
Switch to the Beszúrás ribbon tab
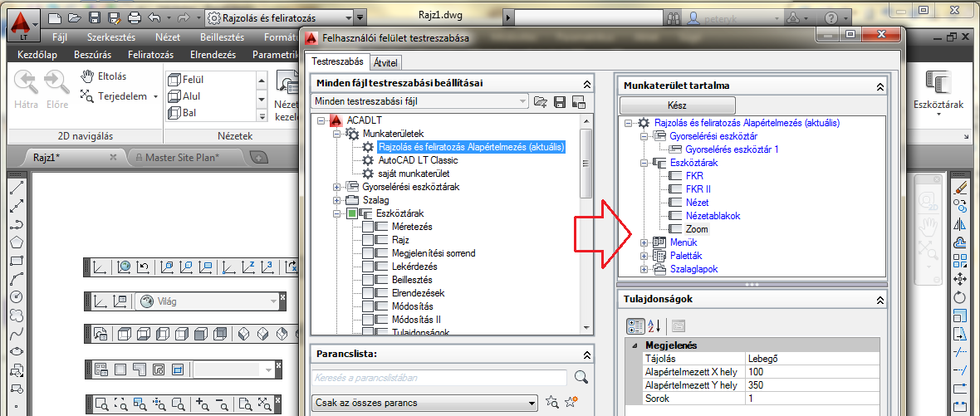[x=92, y=55]
